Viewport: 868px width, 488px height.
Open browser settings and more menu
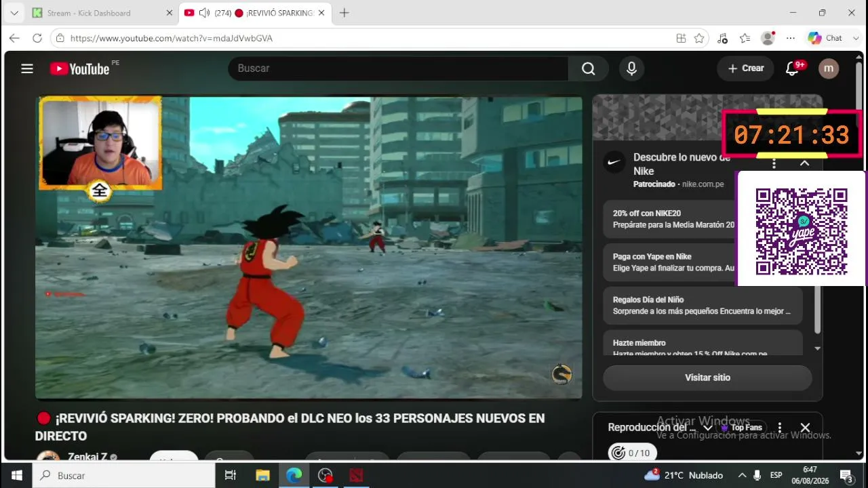click(x=791, y=38)
